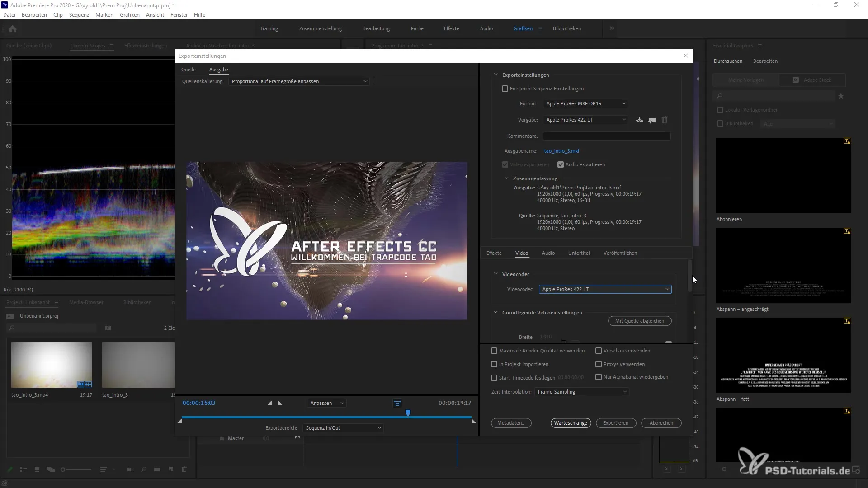Click the green pencil write-protect icon
This screenshot has width=868, height=488.
point(10,469)
